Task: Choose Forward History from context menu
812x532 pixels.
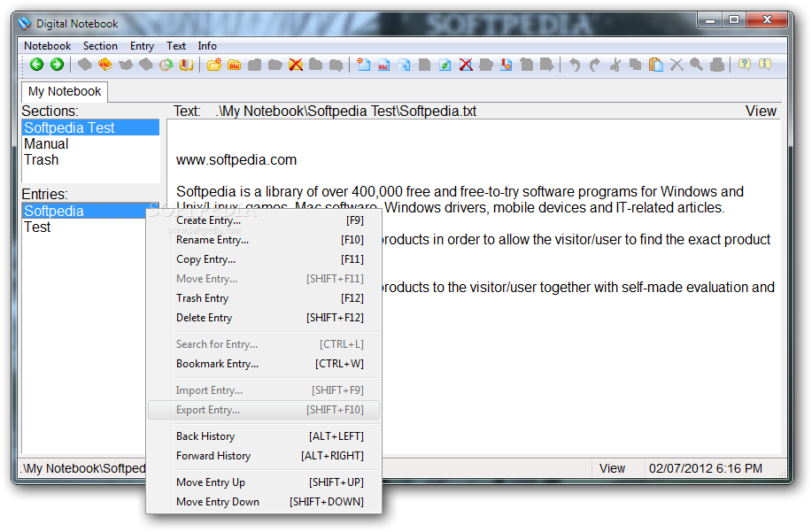Action: coord(264,456)
